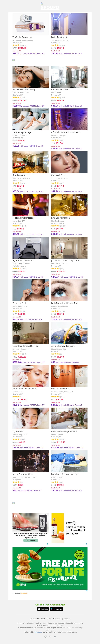Open the Infrared Sauna and Foot Detox image
This screenshot has width=100, height=644.
(69, 119)
